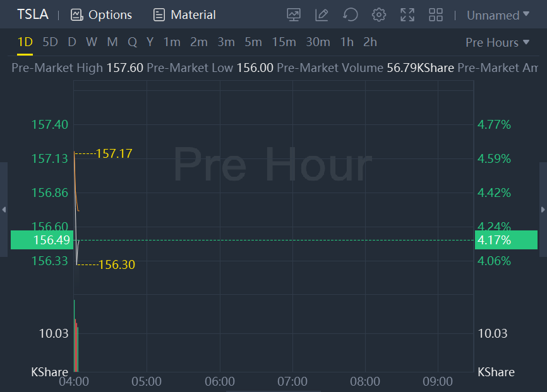Image resolution: width=547 pixels, height=392 pixels.
Task: Open the chart monitor icon
Action: pyautogui.click(x=294, y=15)
